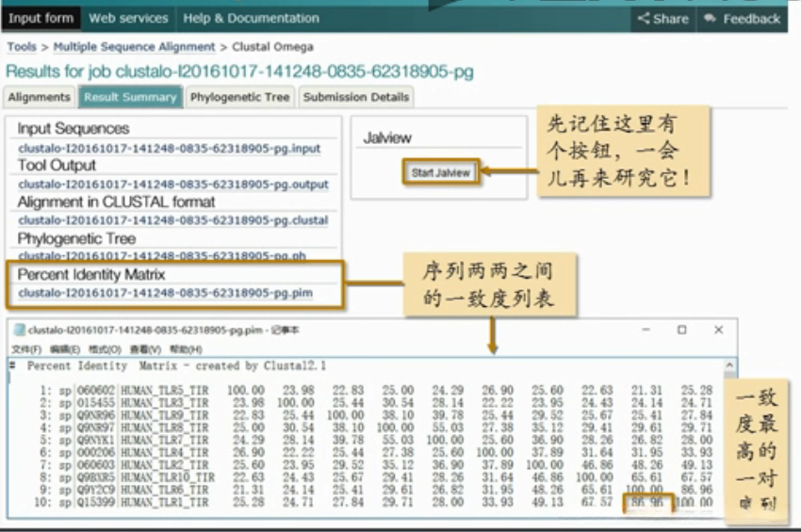The height and width of the screenshot is (532, 801).
Task: Click the 'Tool Output' heading
Action: pos(57,165)
